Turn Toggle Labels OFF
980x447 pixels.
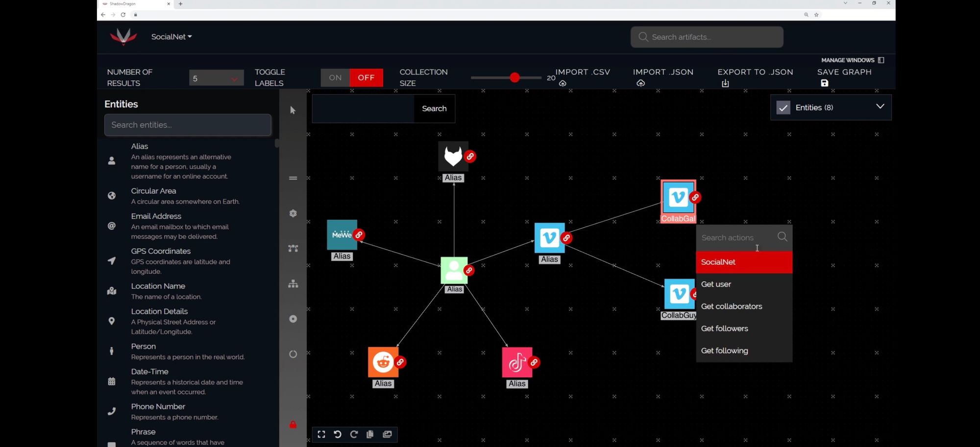[366, 77]
